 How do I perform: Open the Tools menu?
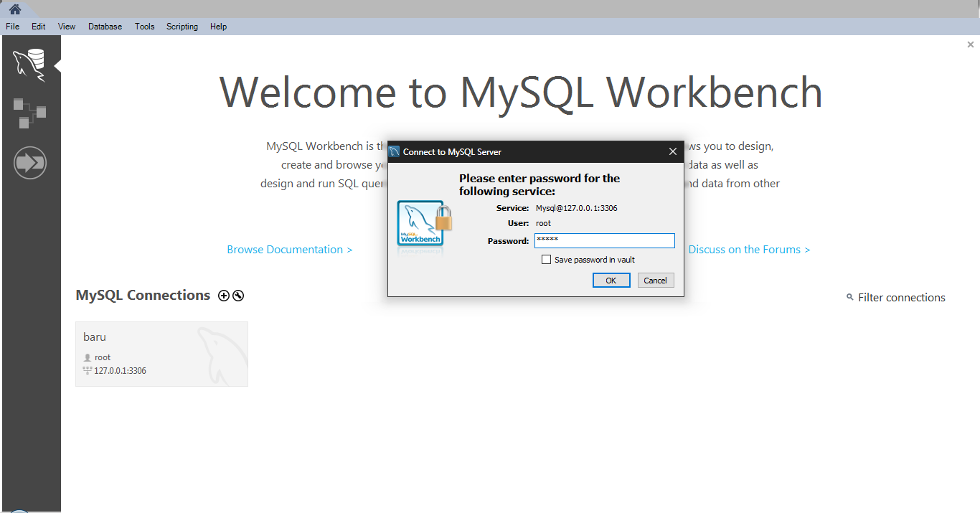145,27
